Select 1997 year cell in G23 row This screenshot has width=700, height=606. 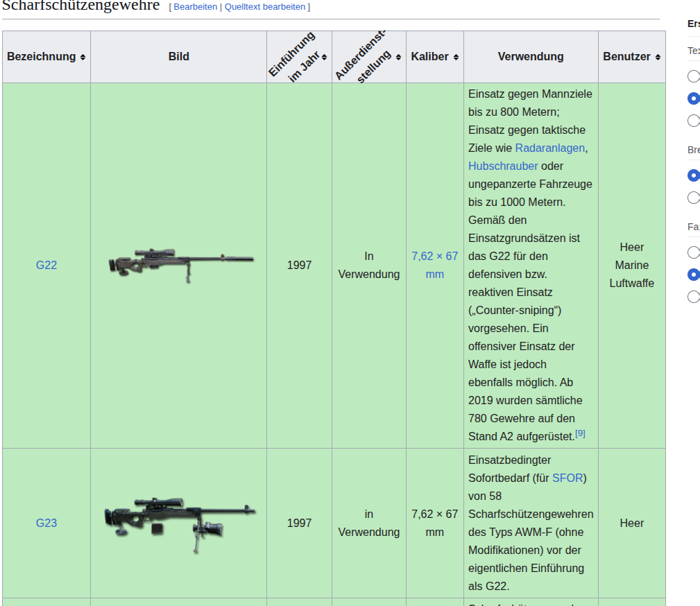[299, 523]
